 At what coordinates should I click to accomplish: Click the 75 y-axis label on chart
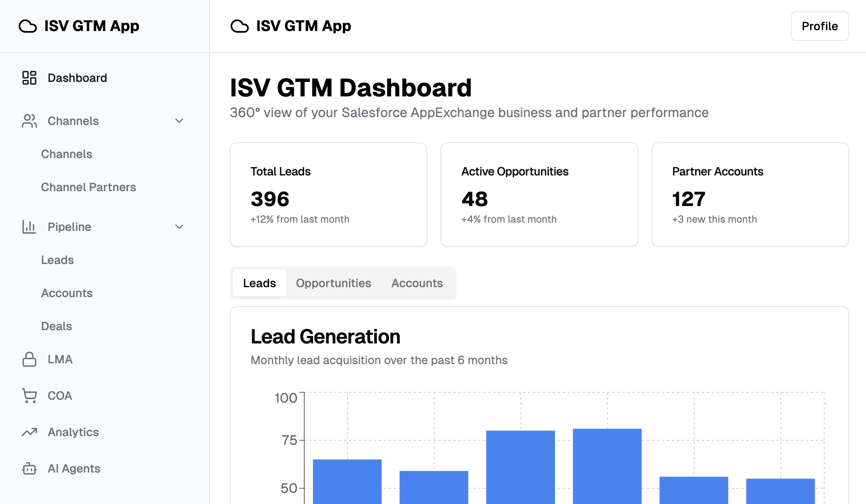point(289,440)
